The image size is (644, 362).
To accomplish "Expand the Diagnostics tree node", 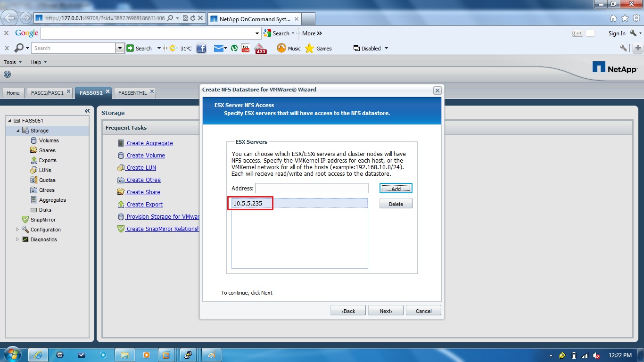I will (18, 239).
